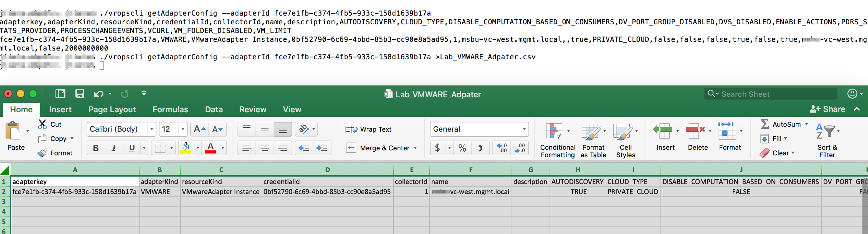The image size is (868, 234).
Task: Open the font size 12 dropdown
Action: coord(183,129)
